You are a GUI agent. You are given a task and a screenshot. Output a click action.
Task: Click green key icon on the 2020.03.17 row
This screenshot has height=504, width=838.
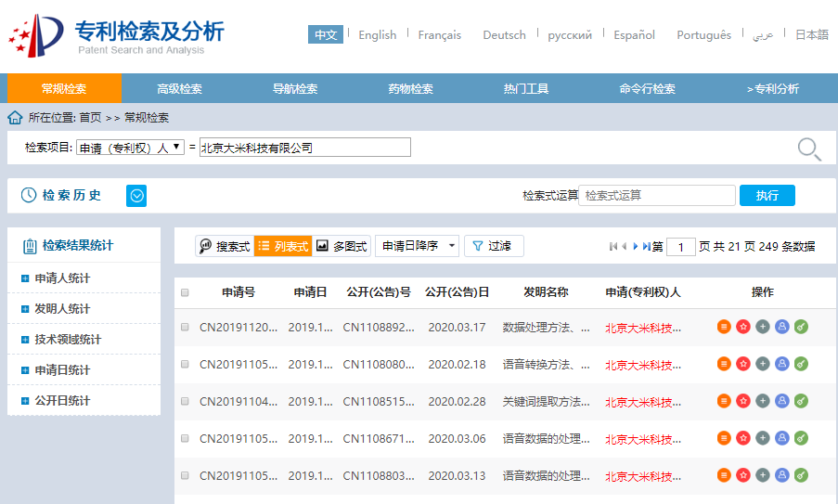801,327
